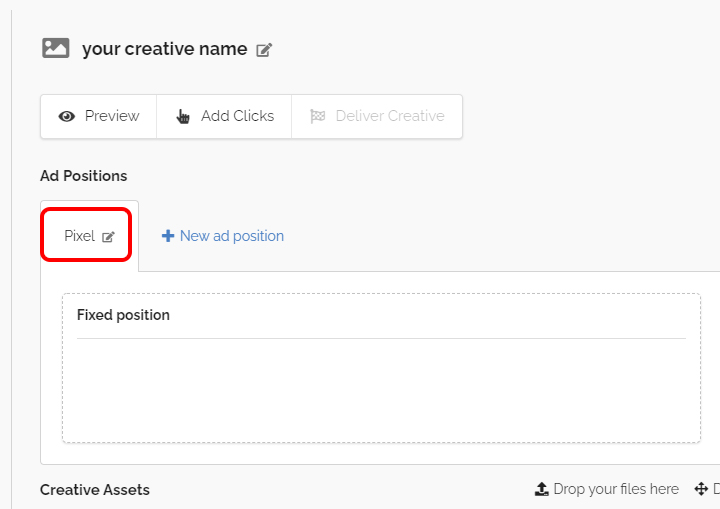
Task: Click the upload icon near Drop your files
Action: (542, 489)
